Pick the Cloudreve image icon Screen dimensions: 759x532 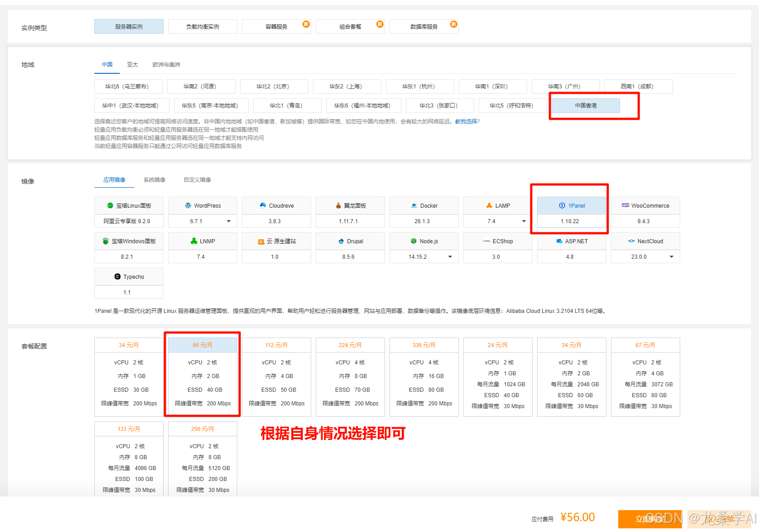point(263,205)
